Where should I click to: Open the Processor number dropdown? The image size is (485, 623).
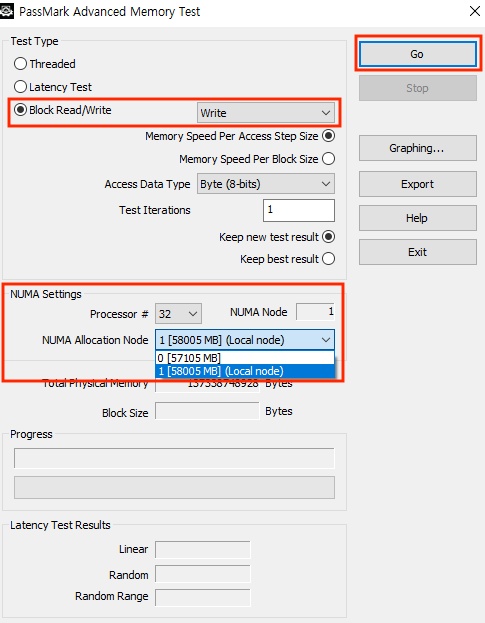click(178, 314)
